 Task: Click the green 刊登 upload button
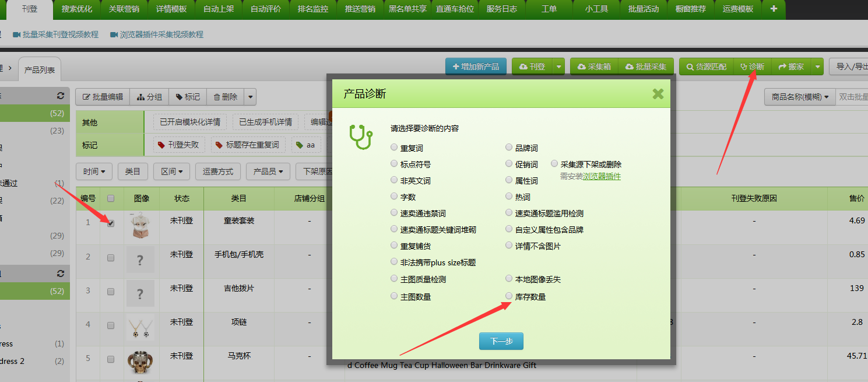(x=532, y=66)
